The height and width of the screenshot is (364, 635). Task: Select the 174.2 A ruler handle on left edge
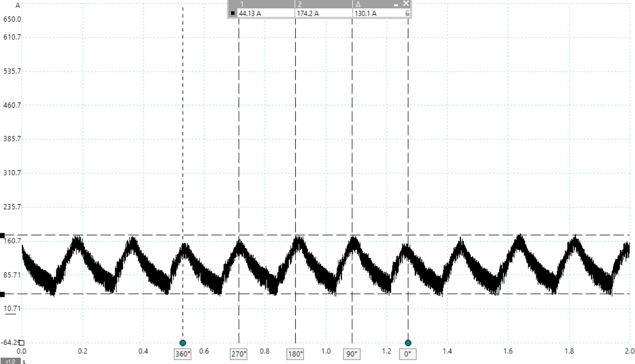2,236
